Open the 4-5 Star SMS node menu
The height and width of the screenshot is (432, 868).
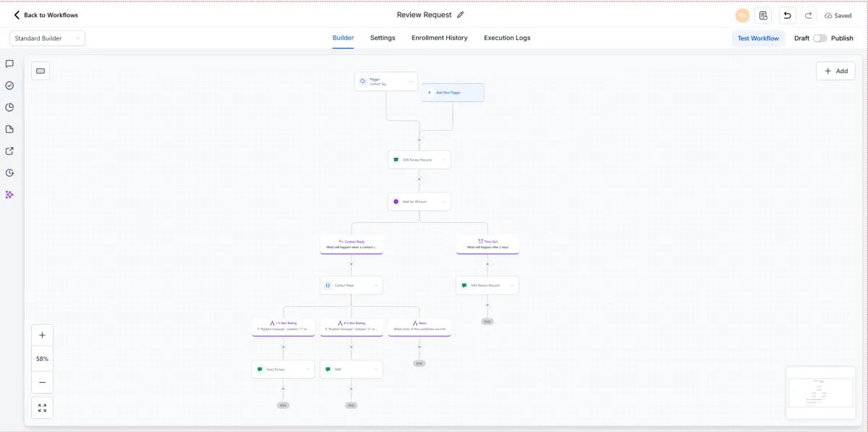click(x=376, y=369)
